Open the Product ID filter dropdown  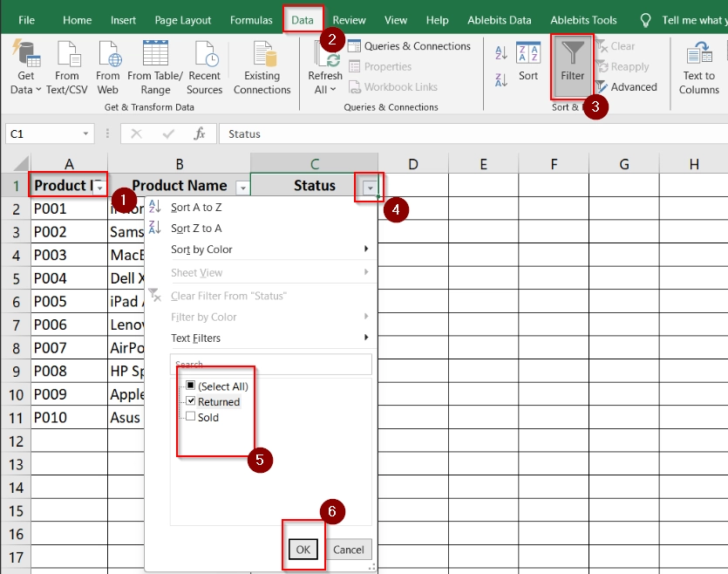point(99,188)
